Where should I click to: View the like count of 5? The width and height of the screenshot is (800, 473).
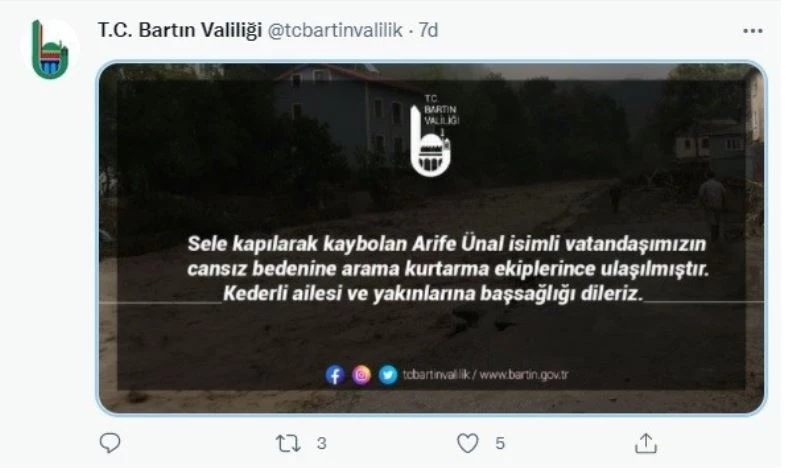pyautogui.click(x=500, y=443)
